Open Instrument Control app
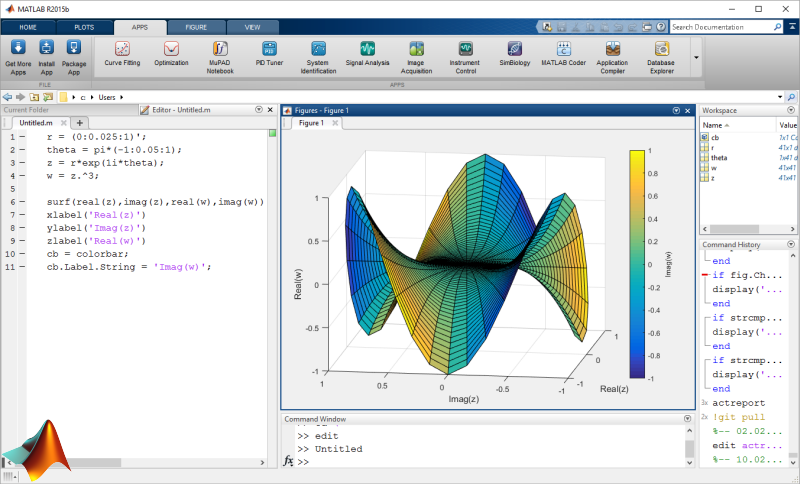 (x=465, y=57)
